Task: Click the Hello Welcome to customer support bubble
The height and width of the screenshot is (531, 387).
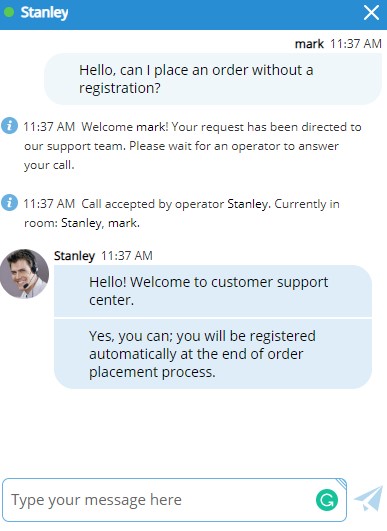Action: coord(213,291)
